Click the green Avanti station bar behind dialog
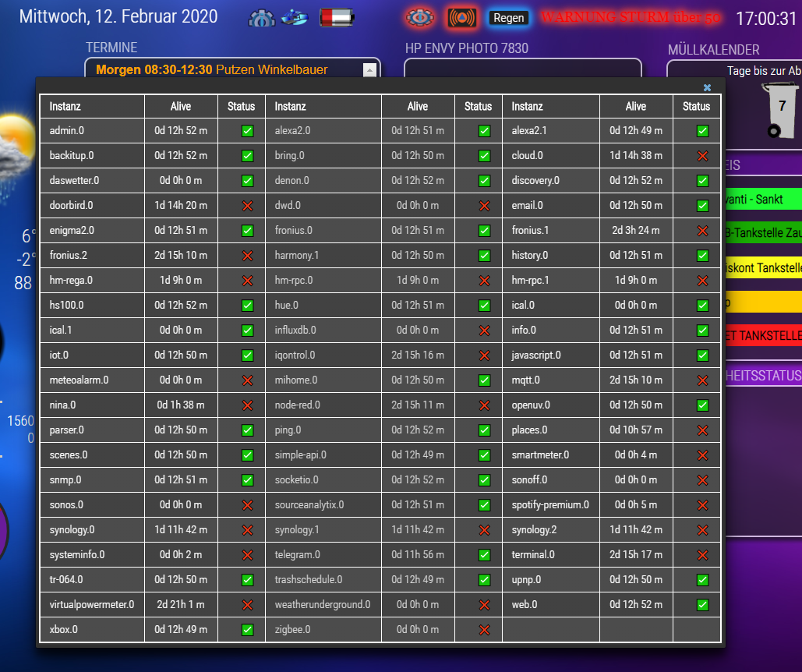Viewport: 802px width, 672px height. click(x=764, y=199)
